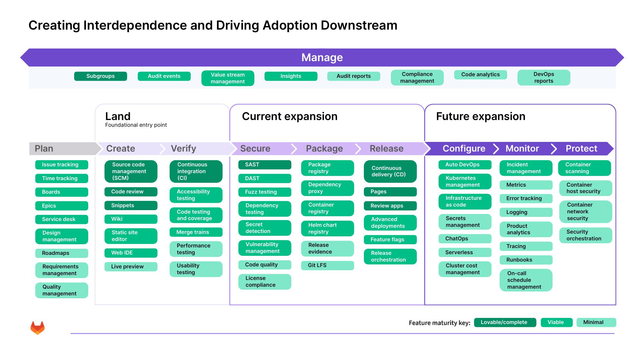Click the Pages item under Release
644x362 pixels.
pyautogui.click(x=390, y=192)
